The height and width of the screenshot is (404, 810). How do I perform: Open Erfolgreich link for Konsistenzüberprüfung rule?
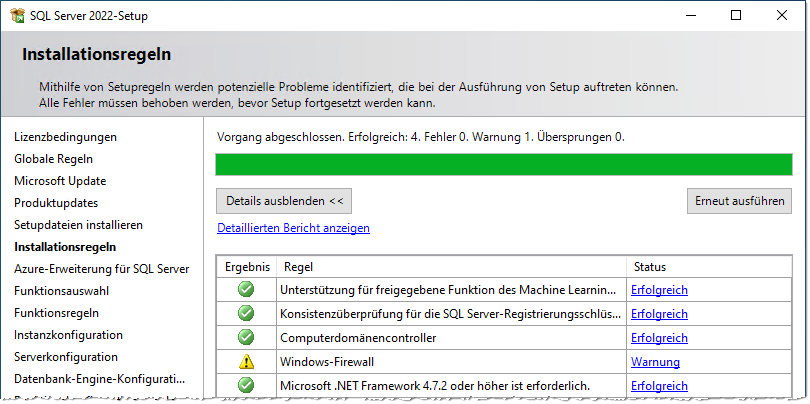pos(659,314)
